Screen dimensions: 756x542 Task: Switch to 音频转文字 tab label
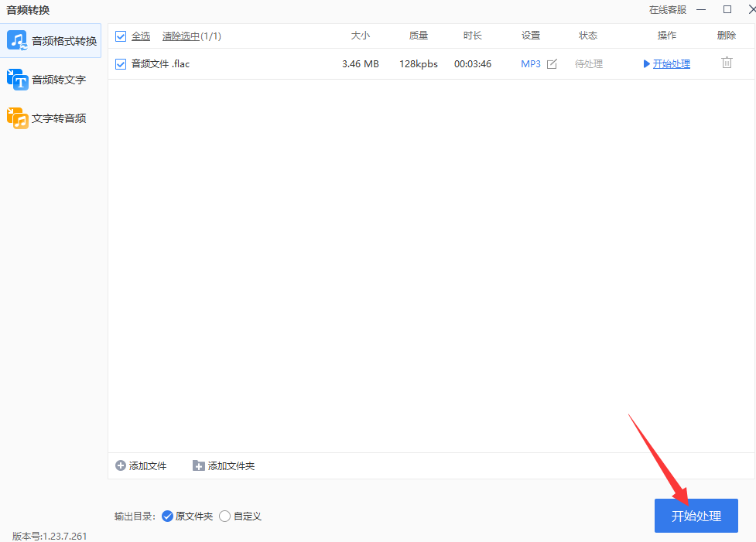pos(59,80)
